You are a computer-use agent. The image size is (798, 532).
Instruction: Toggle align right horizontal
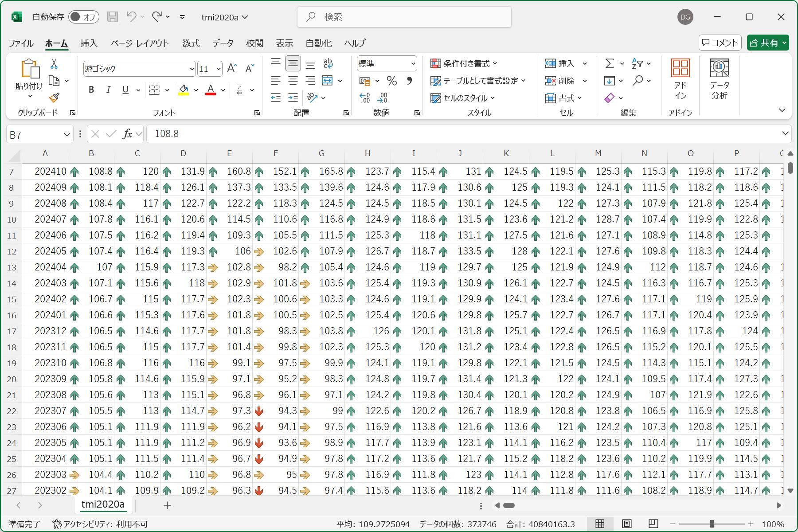point(310,81)
